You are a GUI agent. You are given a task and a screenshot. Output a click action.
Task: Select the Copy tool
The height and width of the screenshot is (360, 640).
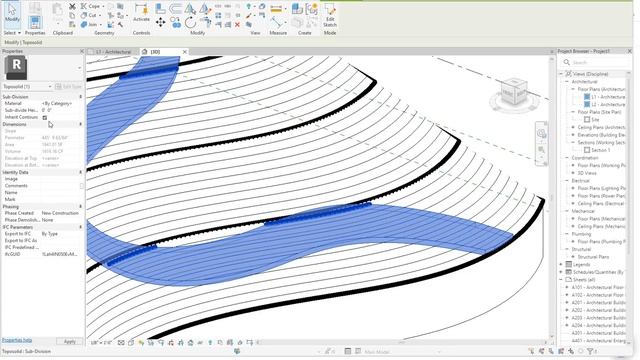click(176, 22)
